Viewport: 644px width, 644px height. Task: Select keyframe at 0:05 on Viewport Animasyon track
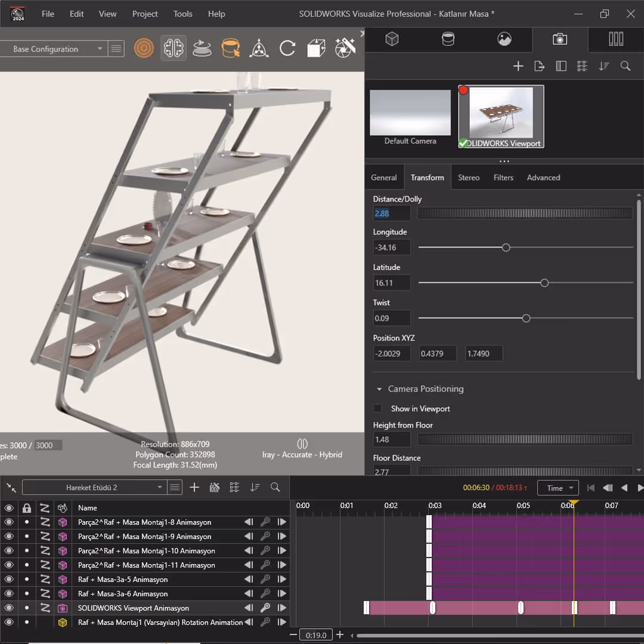tap(521, 608)
